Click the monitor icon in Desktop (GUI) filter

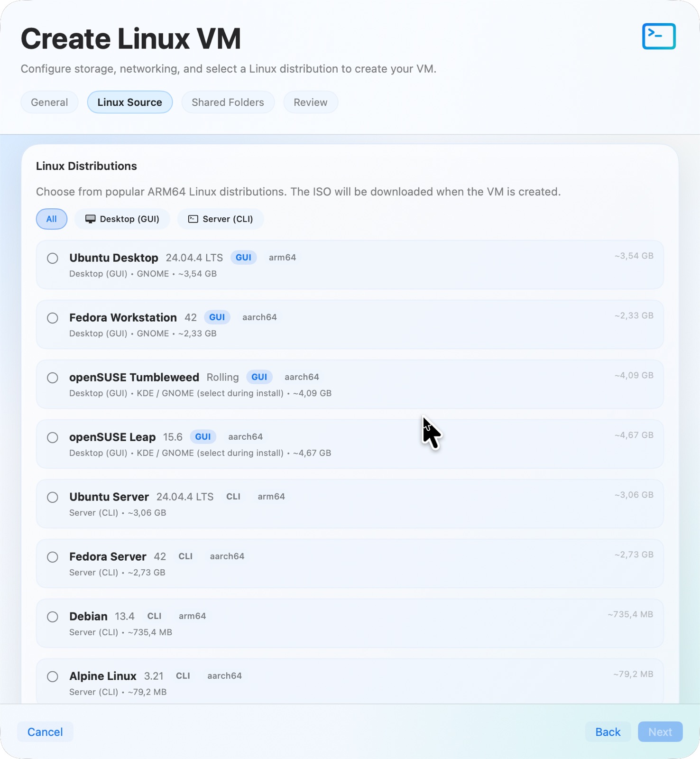(x=90, y=219)
